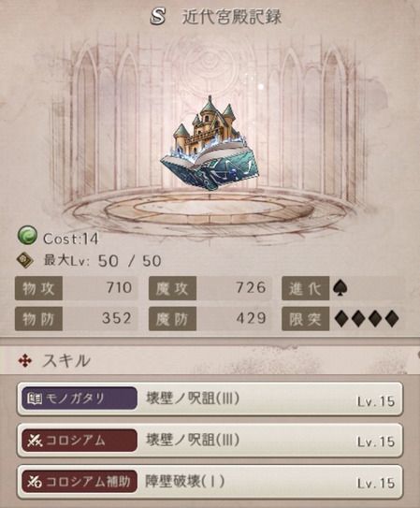This screenshot has width=420, height=508.
Task: Click the spade evolution icon
Action: pyautogui.click(x=340, y=288)
